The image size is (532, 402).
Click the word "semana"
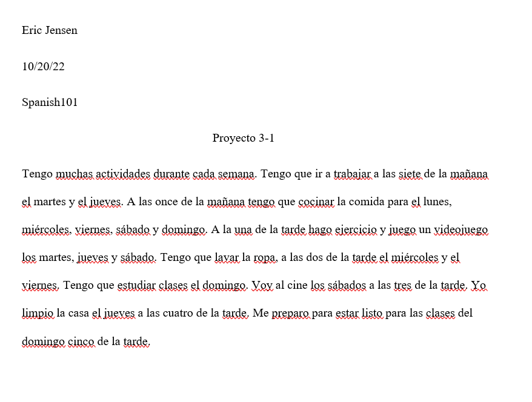click(236, 174)
